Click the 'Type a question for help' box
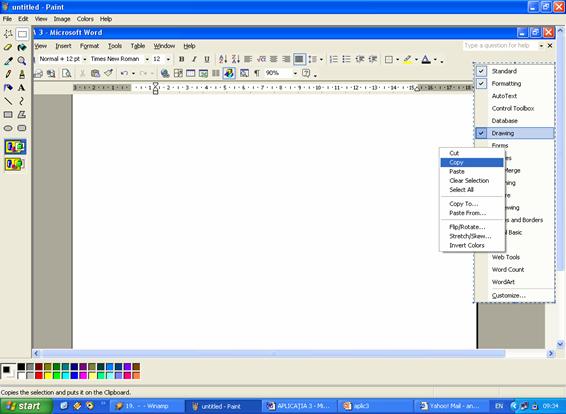Image resolution: width=566 pixels, height=414 pixels. coord(500,46)
